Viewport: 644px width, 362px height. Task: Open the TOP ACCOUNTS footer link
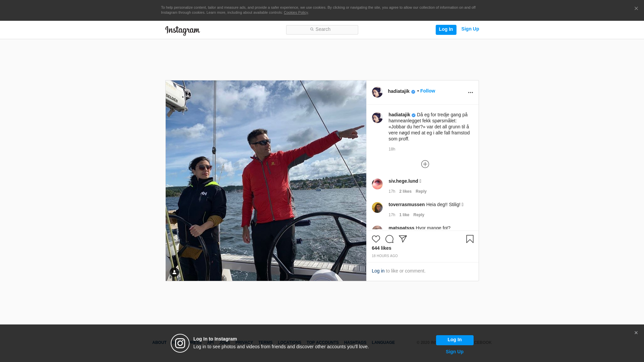[323, 343]
